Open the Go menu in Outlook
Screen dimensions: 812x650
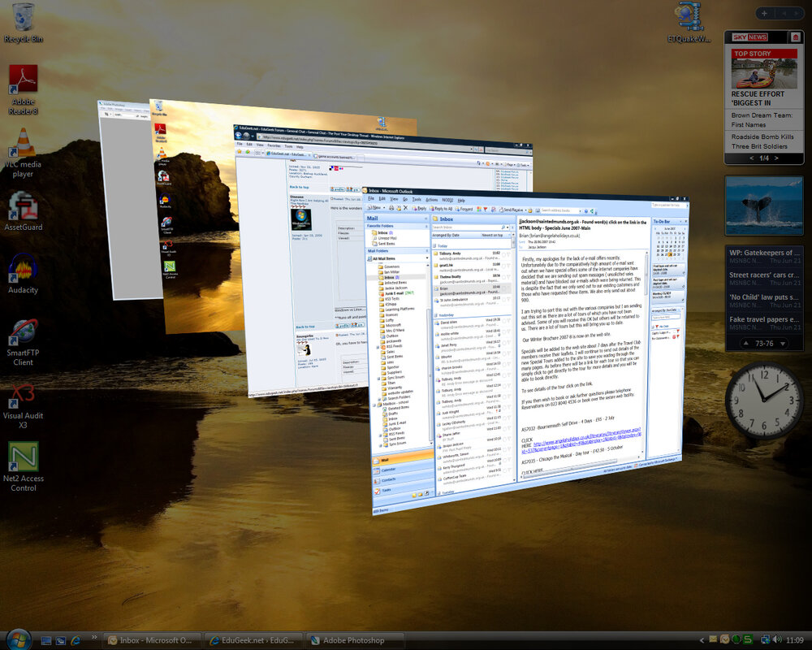[x=405, y=200]
